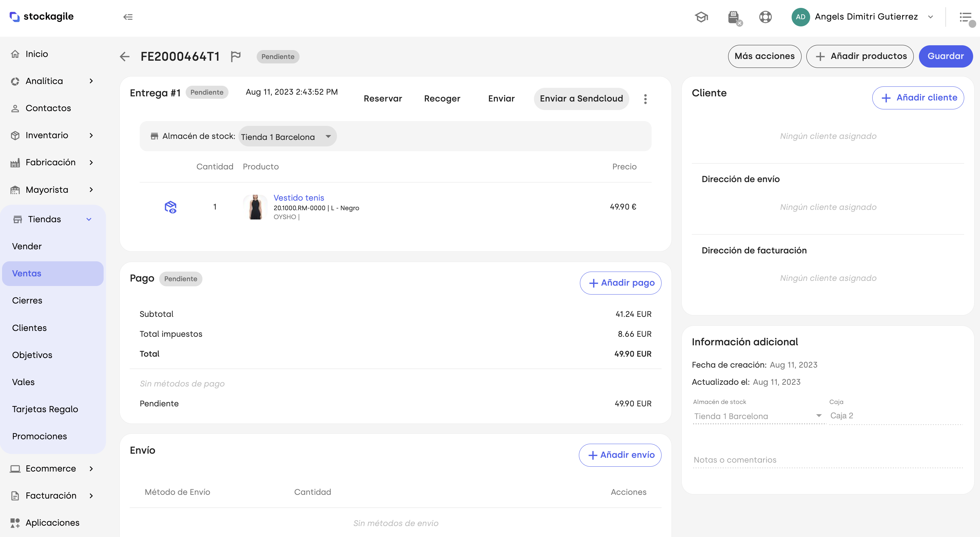Open the Entrega #1 three-dot options menu
The height and width of the screenshot is (537, 980).
[x=645, y=99]
